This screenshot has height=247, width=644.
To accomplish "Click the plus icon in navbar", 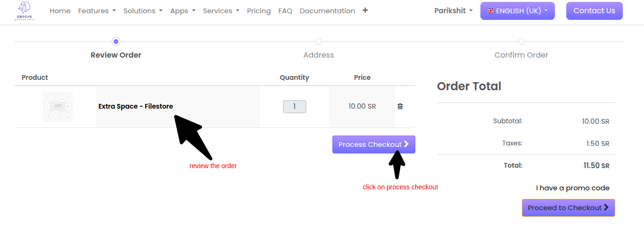I will coord(365,10).
